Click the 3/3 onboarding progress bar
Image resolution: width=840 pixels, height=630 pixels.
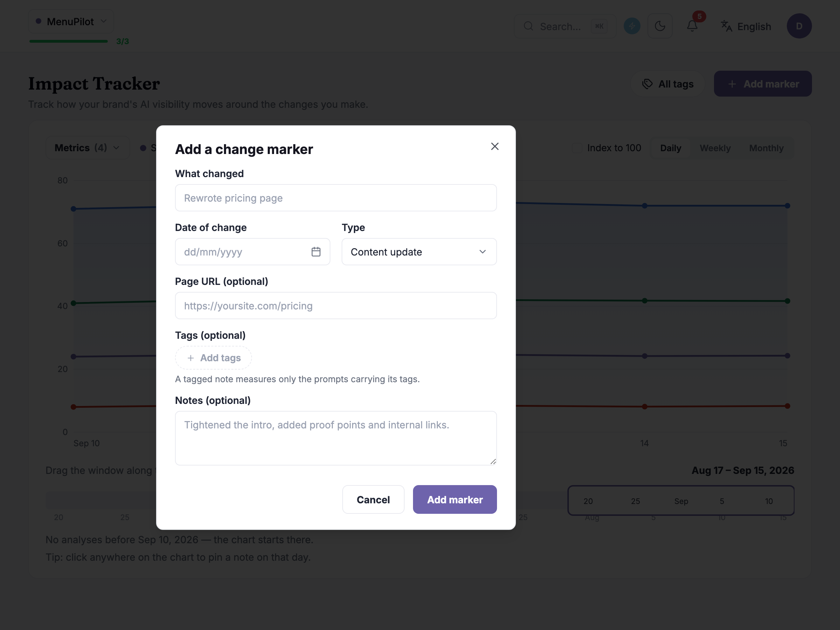click(69, 41)
